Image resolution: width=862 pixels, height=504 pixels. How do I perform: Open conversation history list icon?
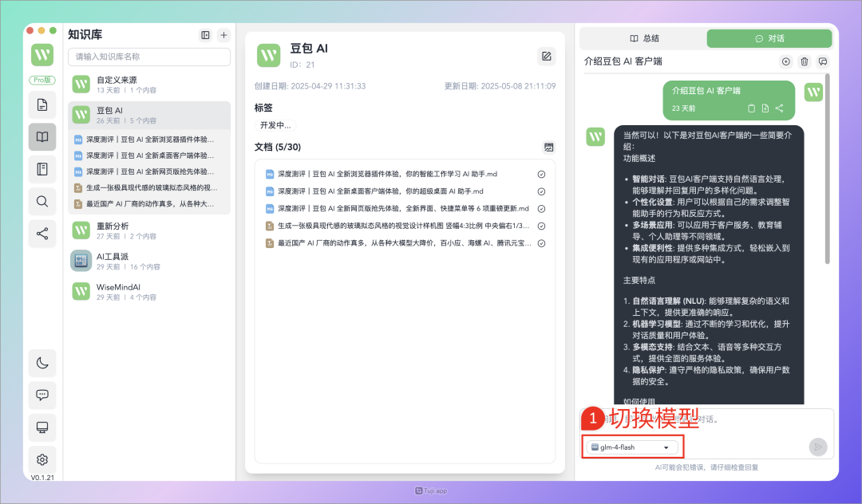click(823, 61)
